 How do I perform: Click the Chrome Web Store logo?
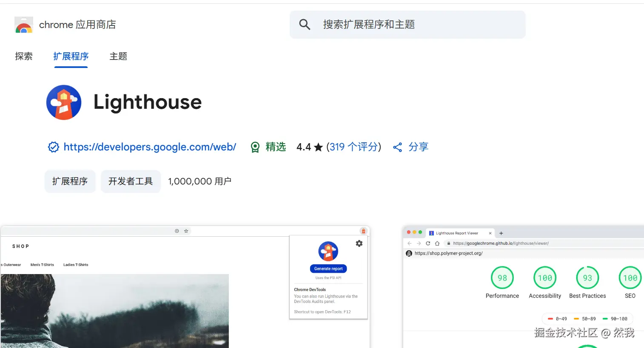24,25
